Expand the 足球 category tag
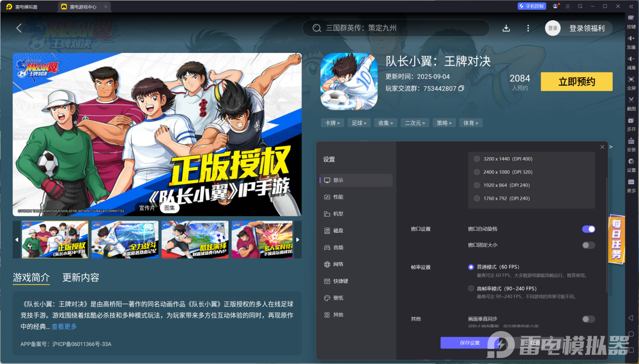 pos(359,122)
